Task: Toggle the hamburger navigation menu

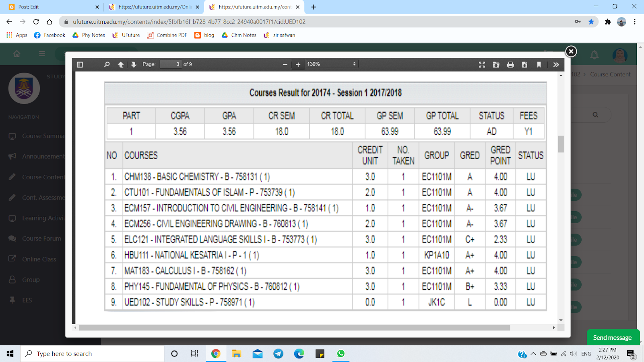Action: [x=42, y=53]
